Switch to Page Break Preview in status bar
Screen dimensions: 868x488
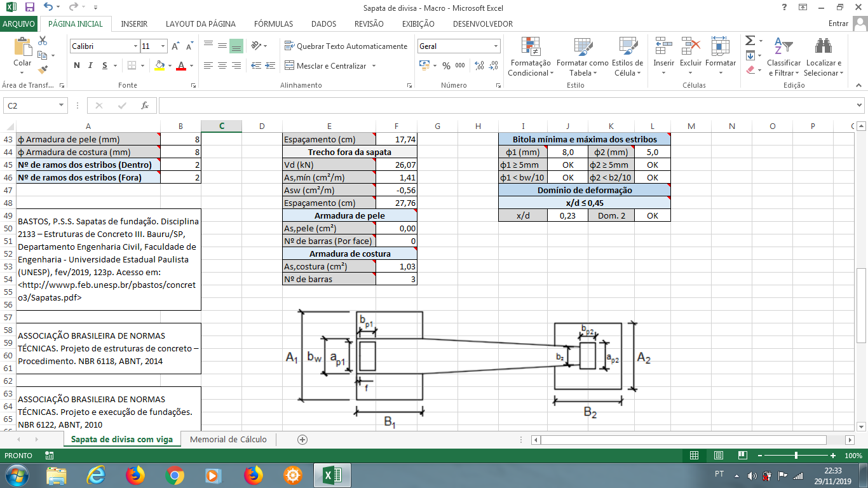pos(742,456)
